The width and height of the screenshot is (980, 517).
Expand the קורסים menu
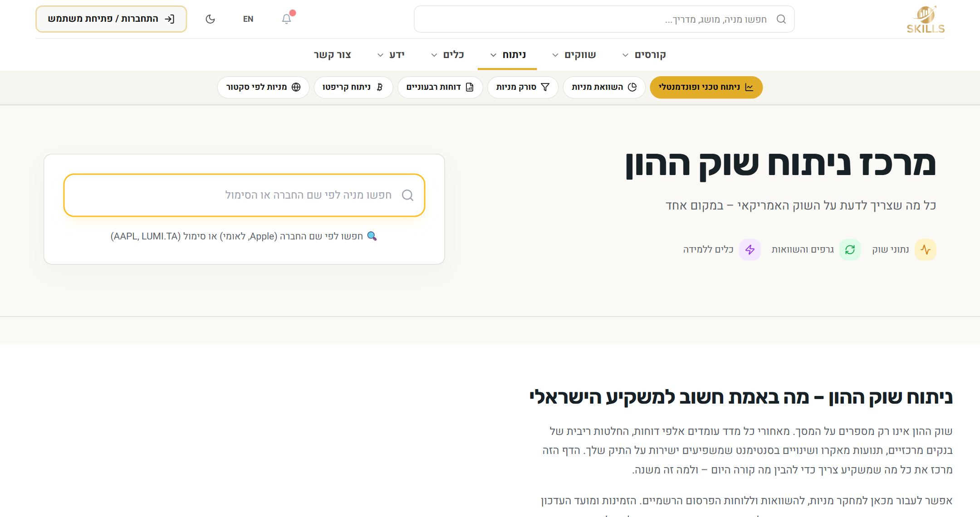(644, 55)
